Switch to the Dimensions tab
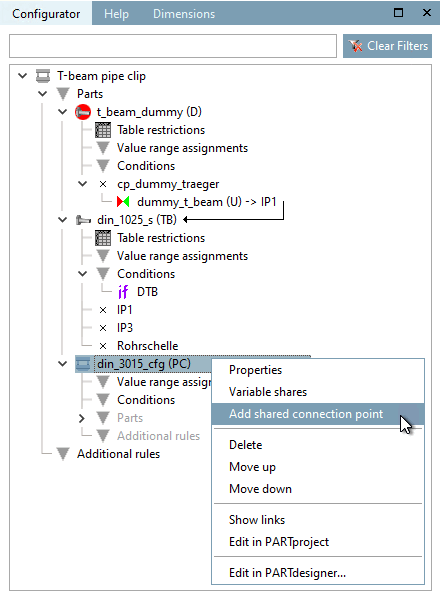 (184, 14)
